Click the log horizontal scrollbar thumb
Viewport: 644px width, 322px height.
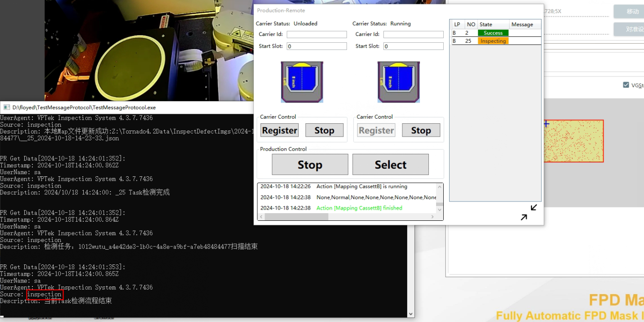(297, 217)
